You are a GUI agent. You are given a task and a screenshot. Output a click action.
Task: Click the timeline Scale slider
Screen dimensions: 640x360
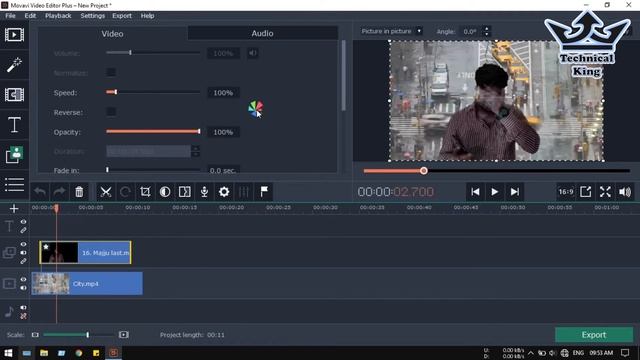(x=78, y=335)
